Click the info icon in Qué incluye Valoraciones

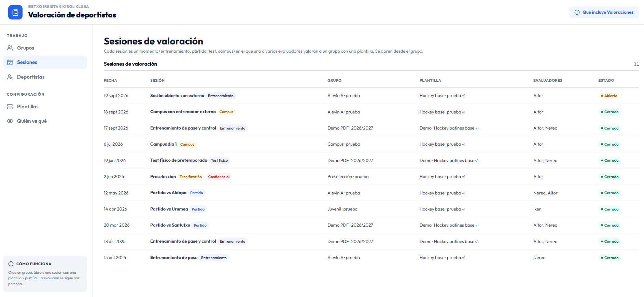tap(577, 12)
